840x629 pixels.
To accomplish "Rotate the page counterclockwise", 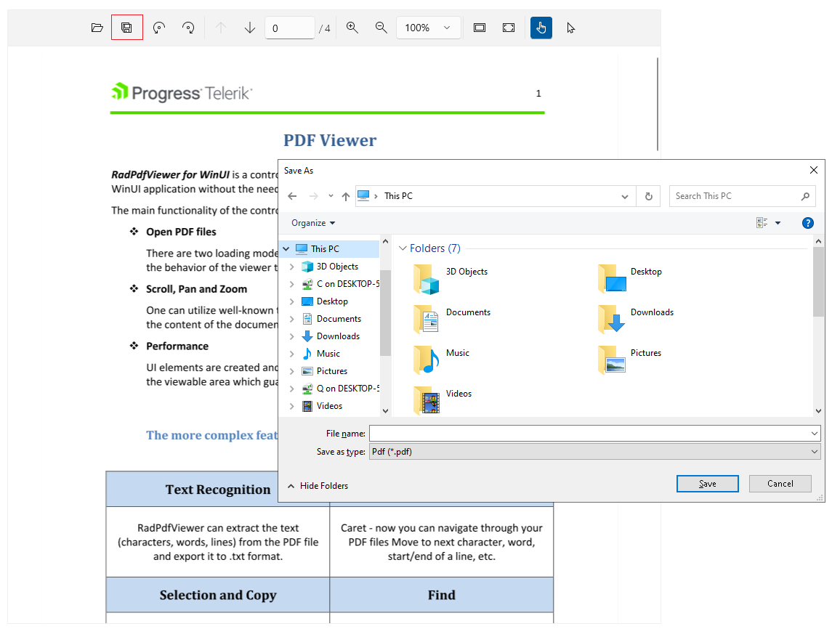I will point(158,28).
